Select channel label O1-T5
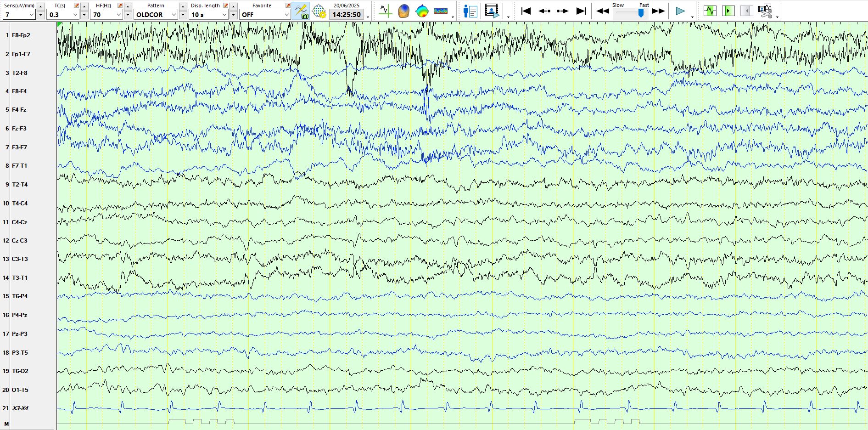868x430 pixels. (x=20, y=390)
